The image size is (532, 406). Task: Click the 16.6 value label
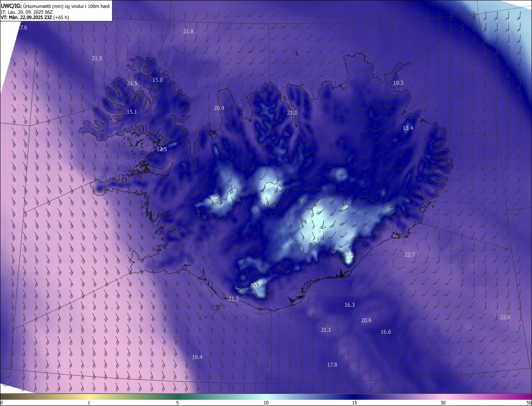coord(386,332)
